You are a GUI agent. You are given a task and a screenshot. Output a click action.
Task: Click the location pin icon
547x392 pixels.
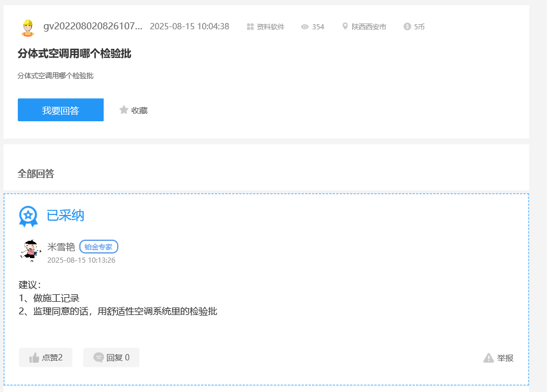coord(345,26)
